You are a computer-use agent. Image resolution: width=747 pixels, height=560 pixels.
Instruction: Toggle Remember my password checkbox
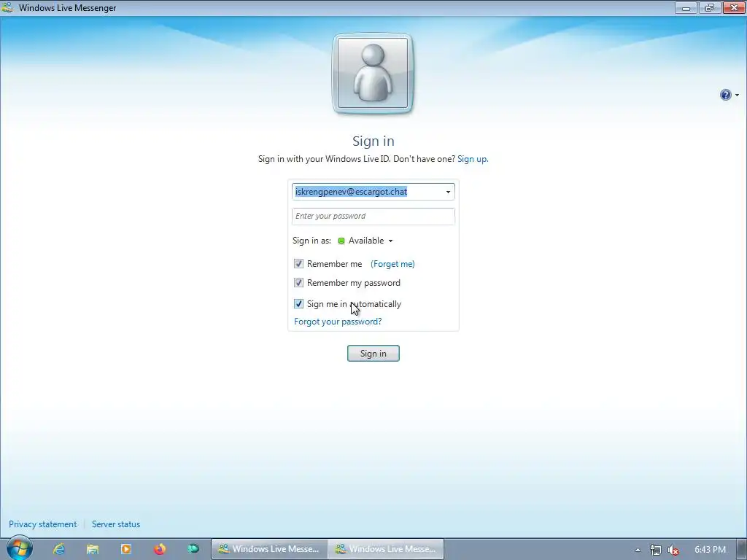pos(298,283)
